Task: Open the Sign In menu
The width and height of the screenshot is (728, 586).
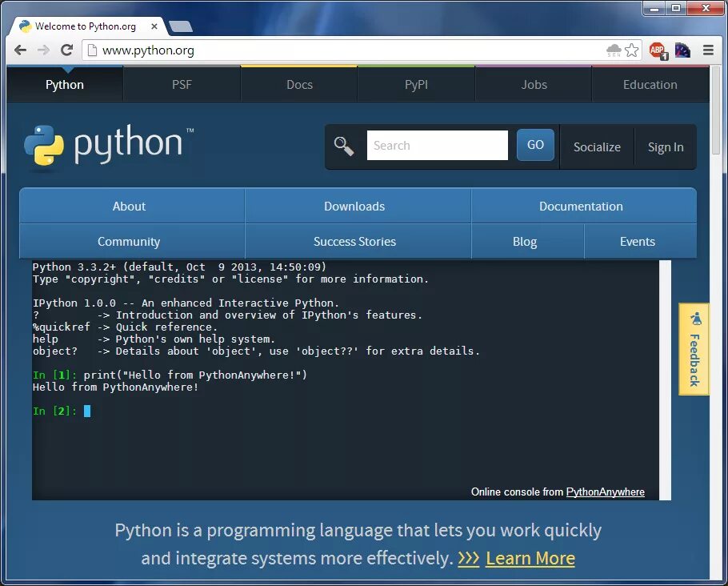Action: click(666, 146)
